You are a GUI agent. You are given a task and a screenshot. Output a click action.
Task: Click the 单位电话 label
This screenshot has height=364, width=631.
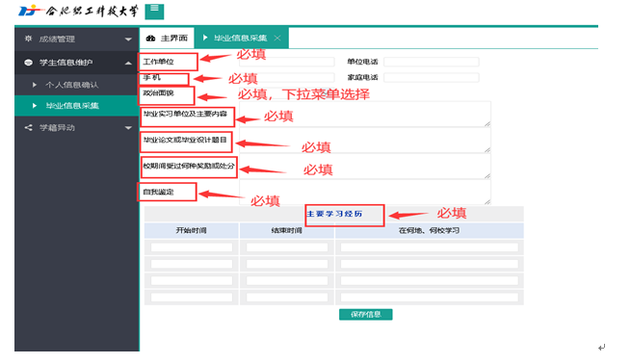coord(362,62)
